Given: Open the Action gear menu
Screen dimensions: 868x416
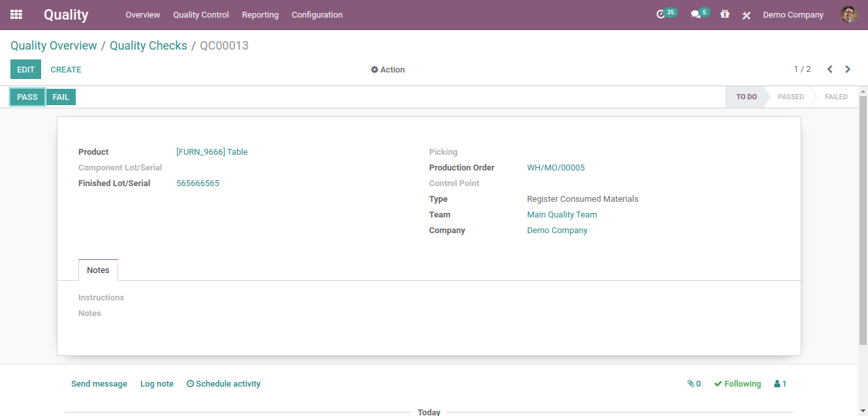Looking at the screenshot, I should point(388,69).
